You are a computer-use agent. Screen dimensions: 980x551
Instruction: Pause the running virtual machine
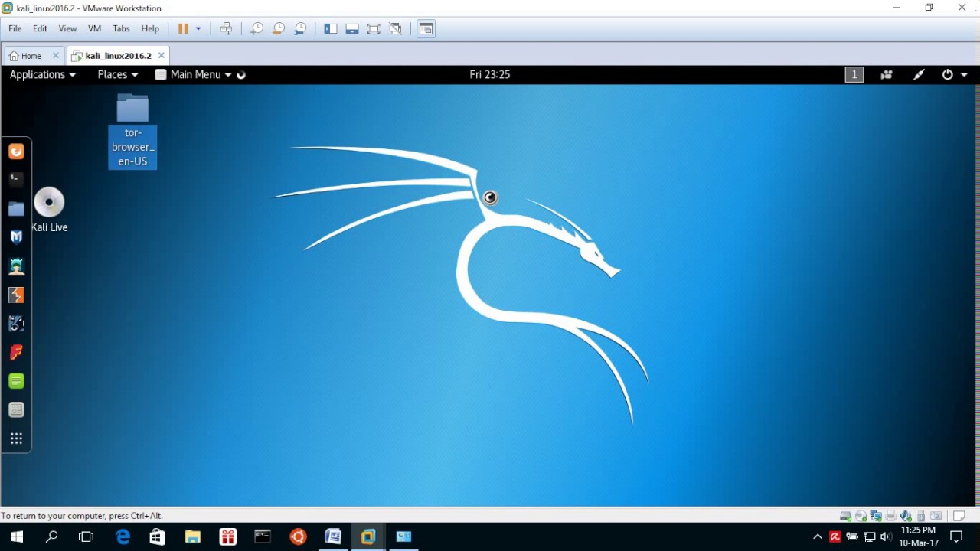tap(183, 28)
